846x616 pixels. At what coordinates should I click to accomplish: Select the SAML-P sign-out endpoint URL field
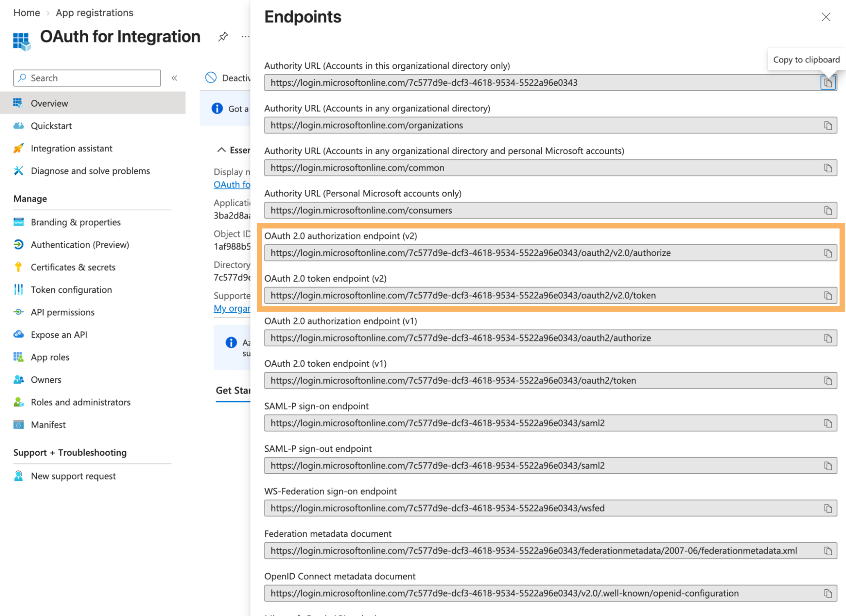[x=551, y=466]
